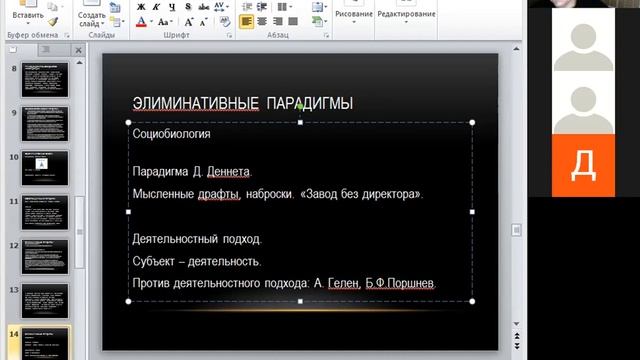The height and width of the screenshot is (360, 640).
Task: Select slide 14 thumbnail
Action: point(45,343)
